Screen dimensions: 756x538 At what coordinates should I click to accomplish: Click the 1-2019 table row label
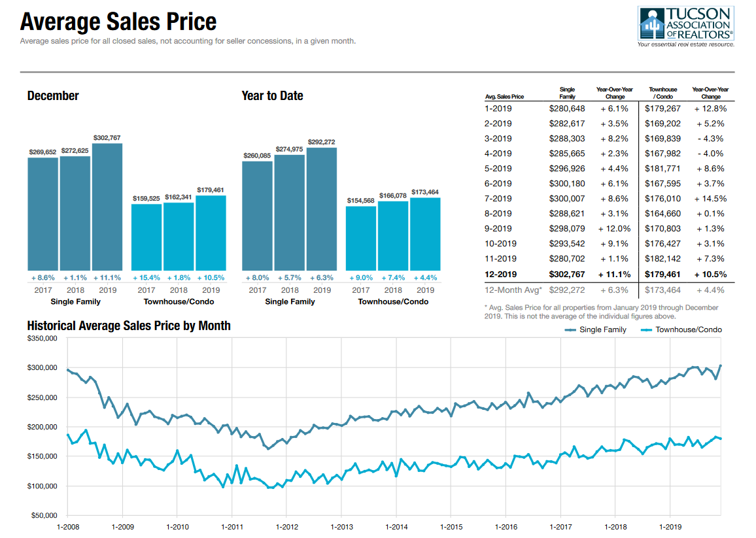coord(499,109)
